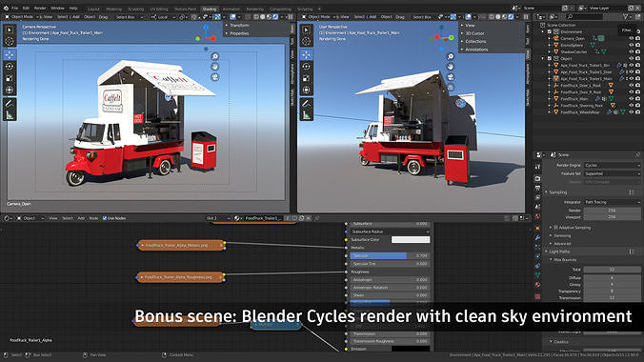Click the Total max bounces field
Image resolution: width=644 pixels, height=362 pixels.
coord(612,270)
